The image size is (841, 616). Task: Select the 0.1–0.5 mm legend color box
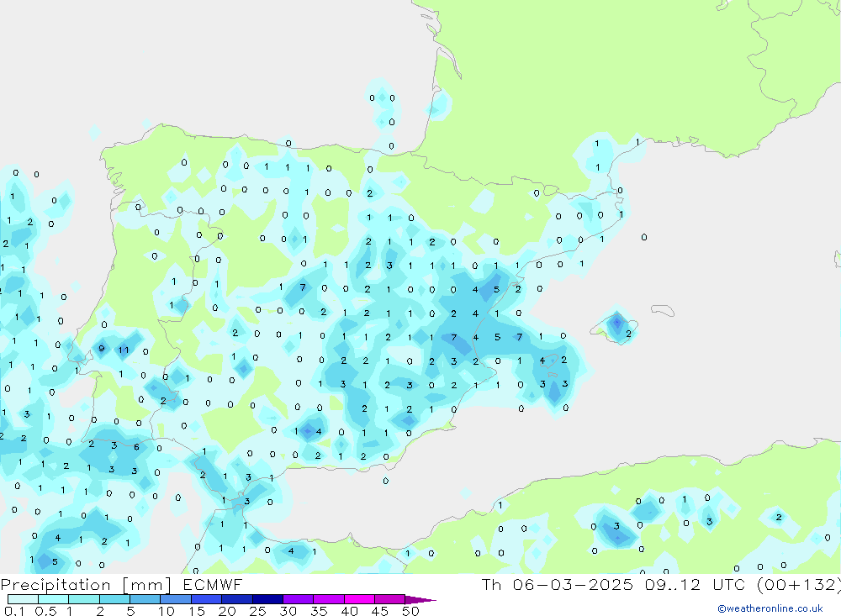coord(23,599)
